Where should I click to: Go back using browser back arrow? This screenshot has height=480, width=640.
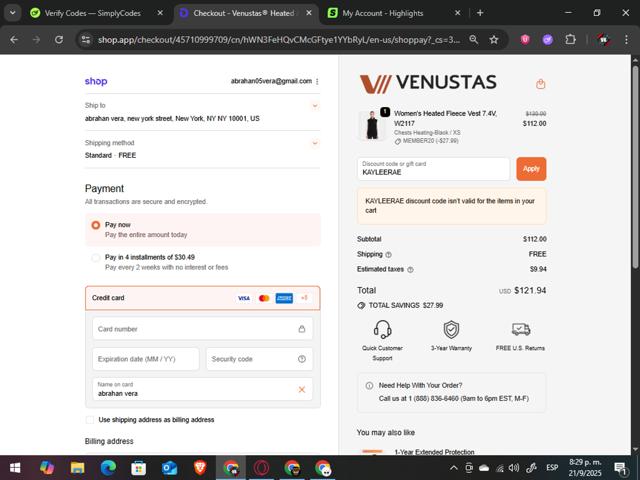[14, 40]
